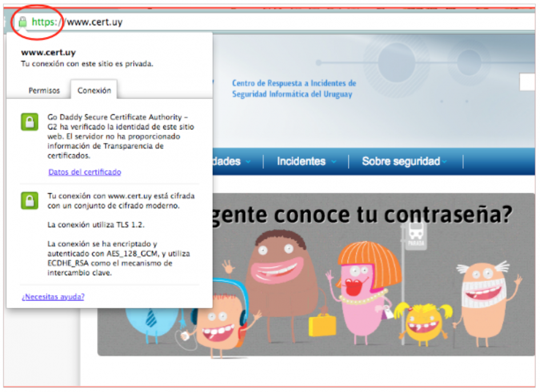Click the Centro de Respuesta a Incidentes title
540x392 pixels.
click(294, 89)
